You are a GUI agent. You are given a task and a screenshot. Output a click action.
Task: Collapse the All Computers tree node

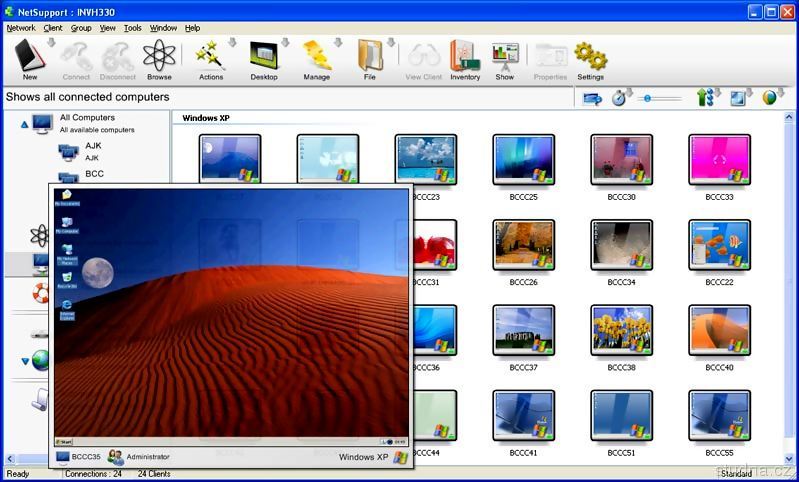tap(24, 124)
